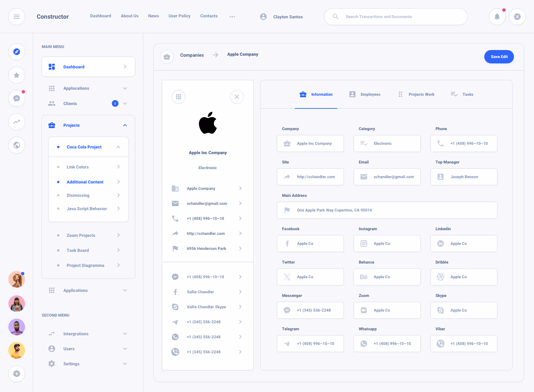This screenshot has width=534, height=392.
Task: Click the Whatsapp icon in Whatsapp field
Action: click(364, 344)
